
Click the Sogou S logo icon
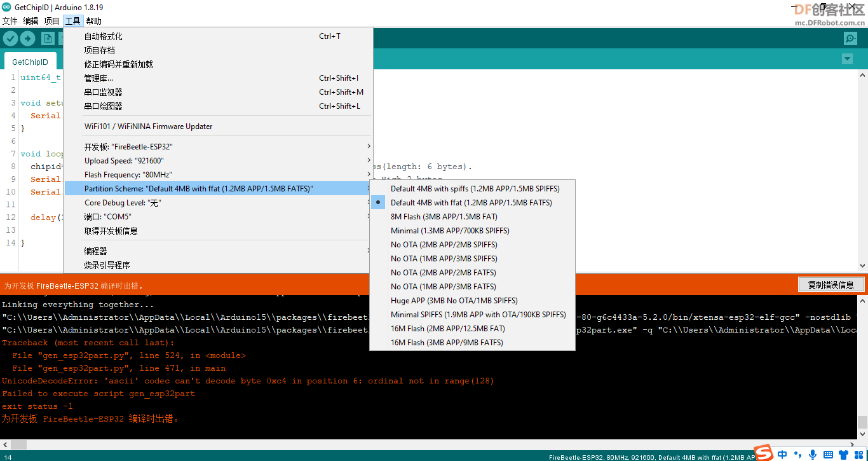[x=763, y=454]
